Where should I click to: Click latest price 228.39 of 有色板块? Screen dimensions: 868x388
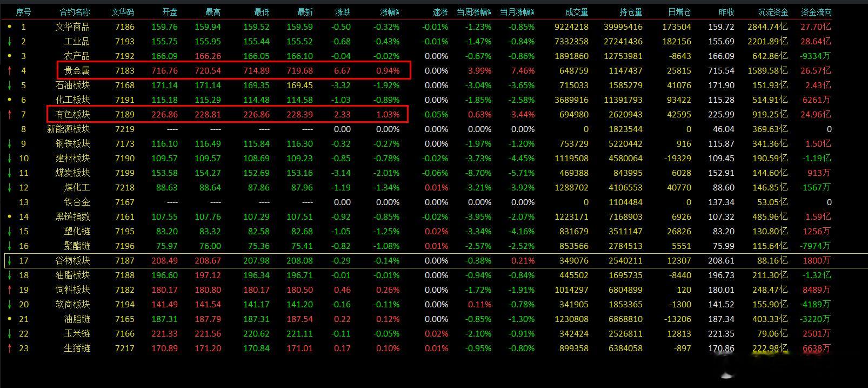(299, 114)
